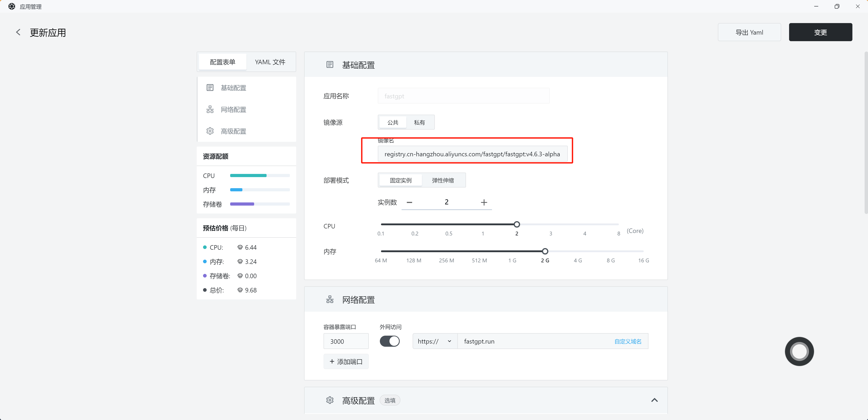Increase 实例数 with the plus stepper
Viewport: 868px width, 420px height.
[484, 202]
